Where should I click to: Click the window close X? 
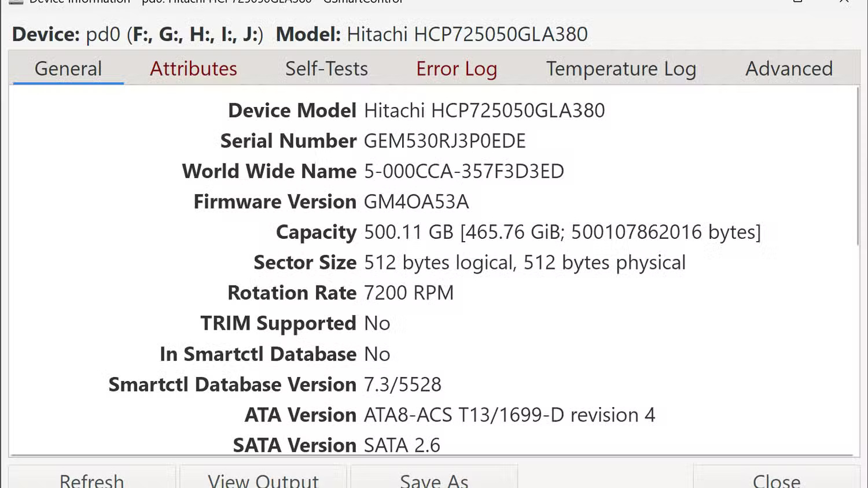pos(844,3)
